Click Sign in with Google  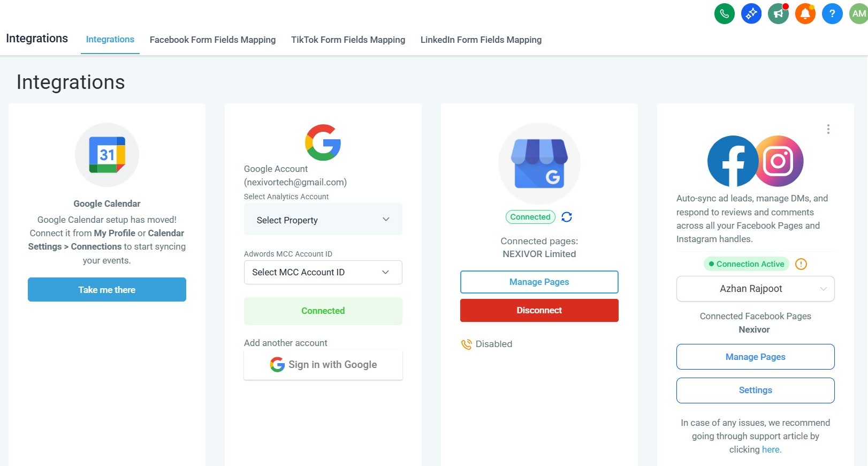pos(323,365)
